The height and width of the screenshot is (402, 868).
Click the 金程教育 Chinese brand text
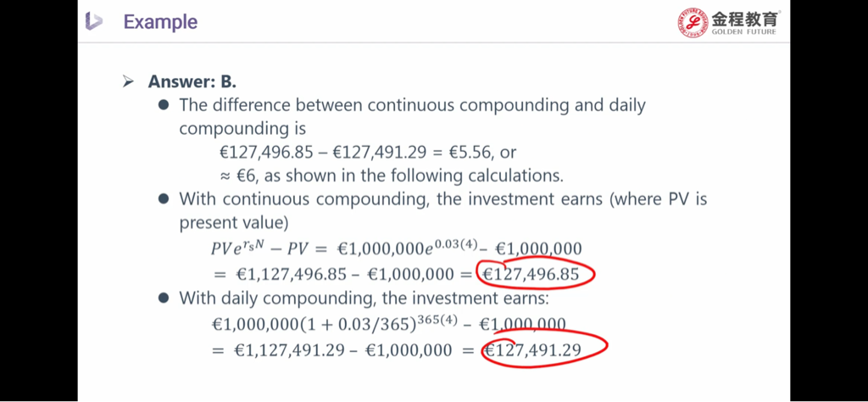coord(744,18)
